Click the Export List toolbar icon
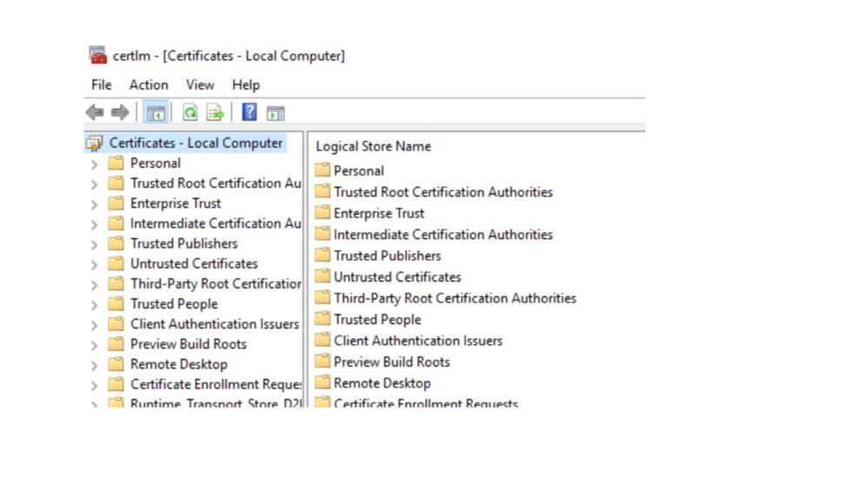843x504 pixels. coord(215,112)
